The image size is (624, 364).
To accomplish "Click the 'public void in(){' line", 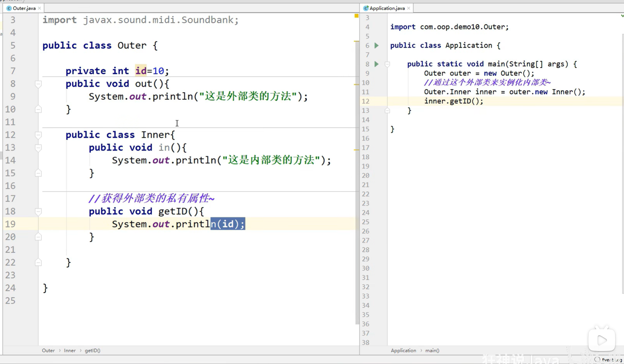I will pos(138,148).
